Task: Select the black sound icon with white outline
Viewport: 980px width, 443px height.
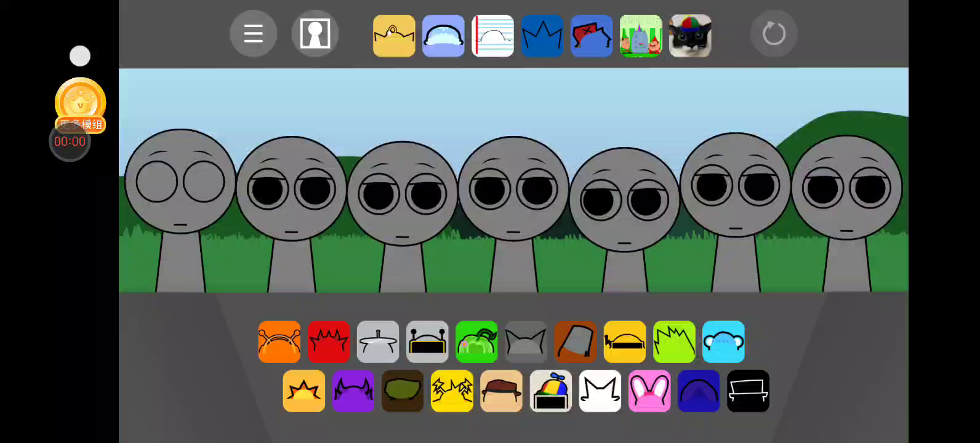Action: [748, 391]
